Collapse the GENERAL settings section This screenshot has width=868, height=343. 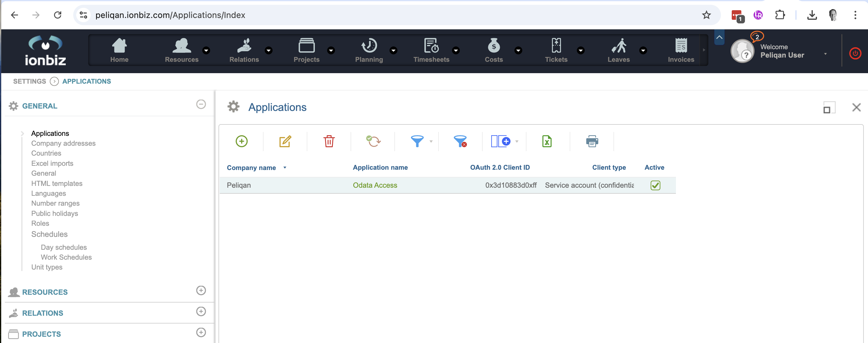[201, 104]
